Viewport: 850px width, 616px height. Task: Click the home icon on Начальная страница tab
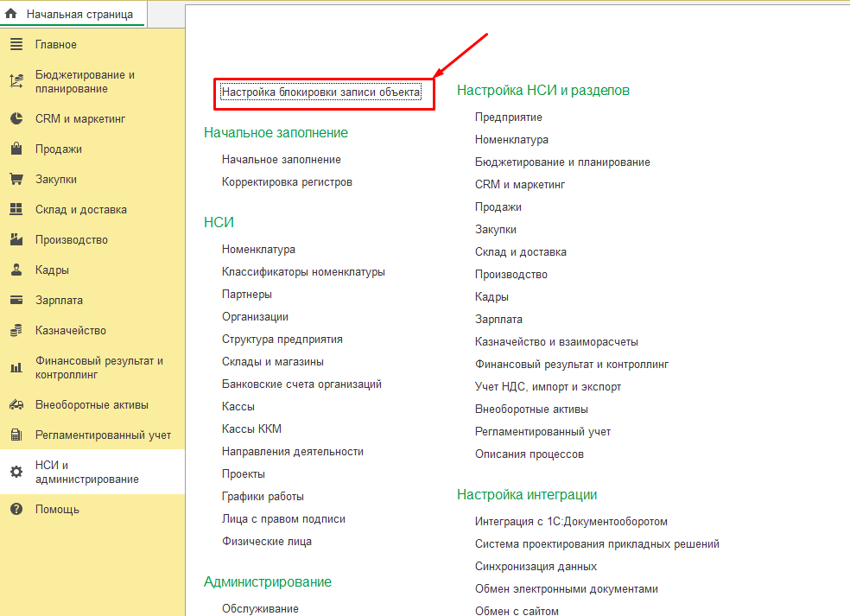(x=11, y=14)
